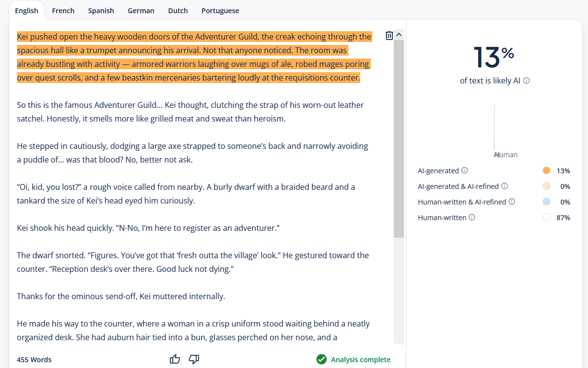Show info icon next to Human-written label

pyautogui.click(x=472, y=218)
